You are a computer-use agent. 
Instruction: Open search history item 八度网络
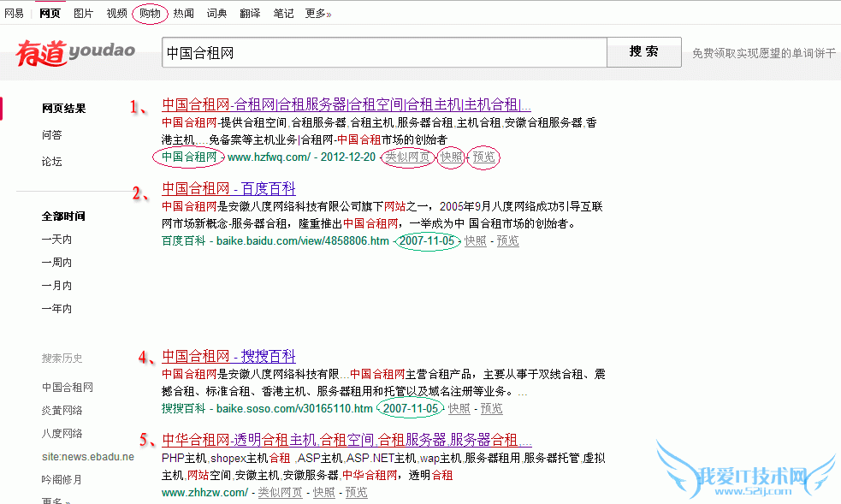[x=62, y=433]
